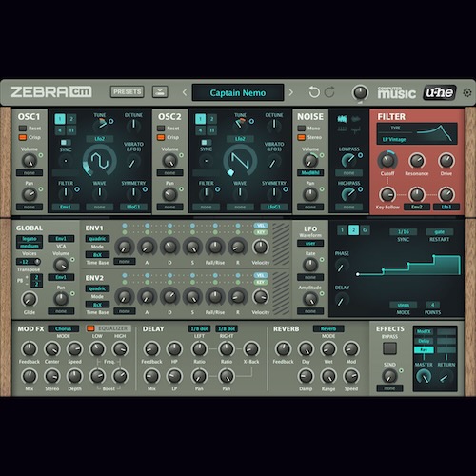Click the PRESETS button

point(127,92)
